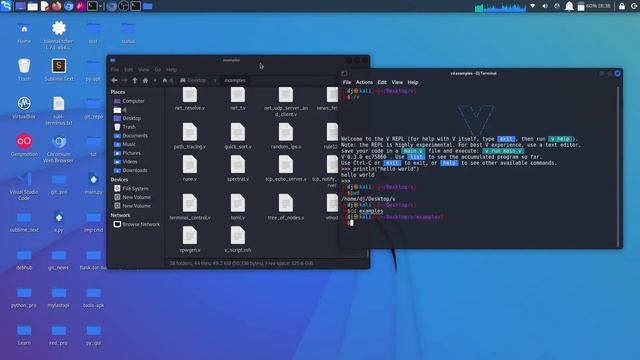Click Browse Network in the sidebar
The width and height of the screenshot is (640, 360).
coord(137,224)
